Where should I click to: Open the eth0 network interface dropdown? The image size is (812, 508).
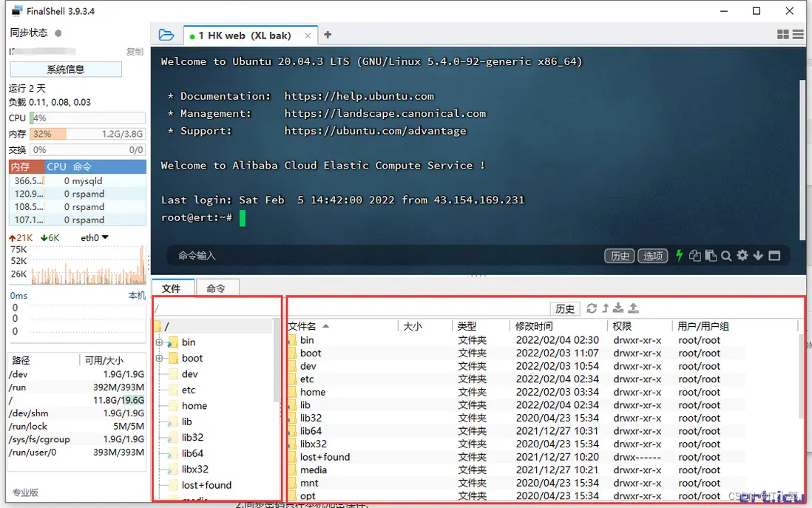[x=94, y=237]
